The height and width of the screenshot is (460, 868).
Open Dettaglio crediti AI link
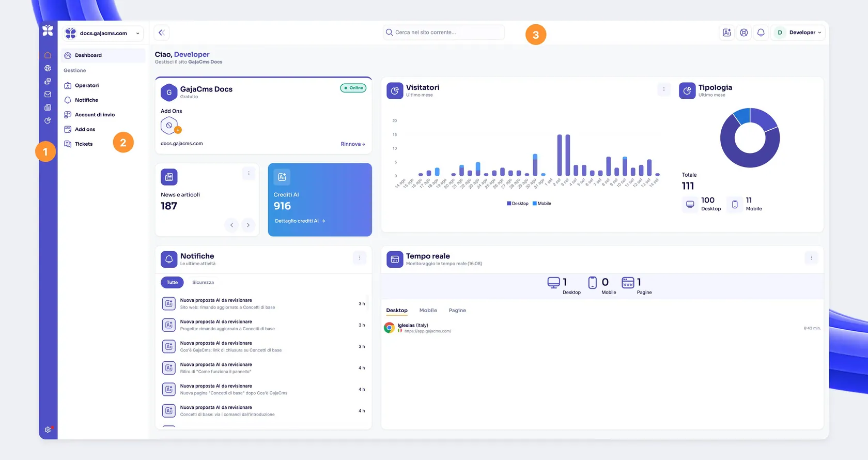click(300, 221)
